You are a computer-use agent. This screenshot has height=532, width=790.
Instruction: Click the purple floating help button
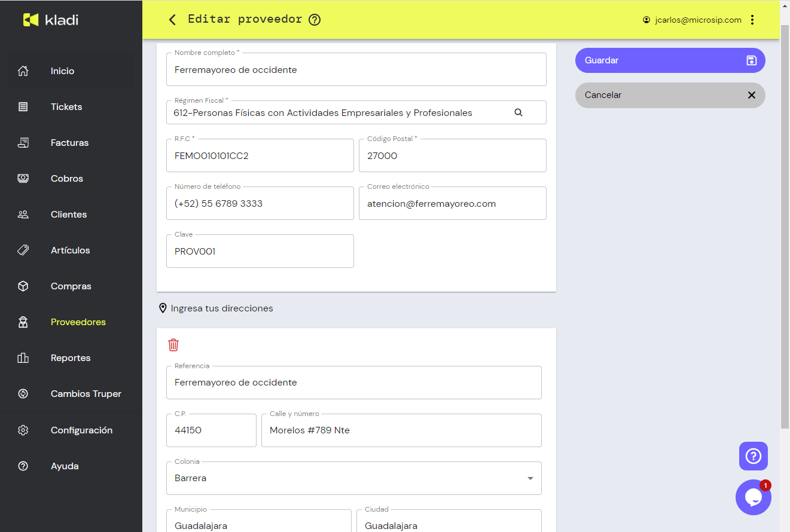tap(753, 457)
